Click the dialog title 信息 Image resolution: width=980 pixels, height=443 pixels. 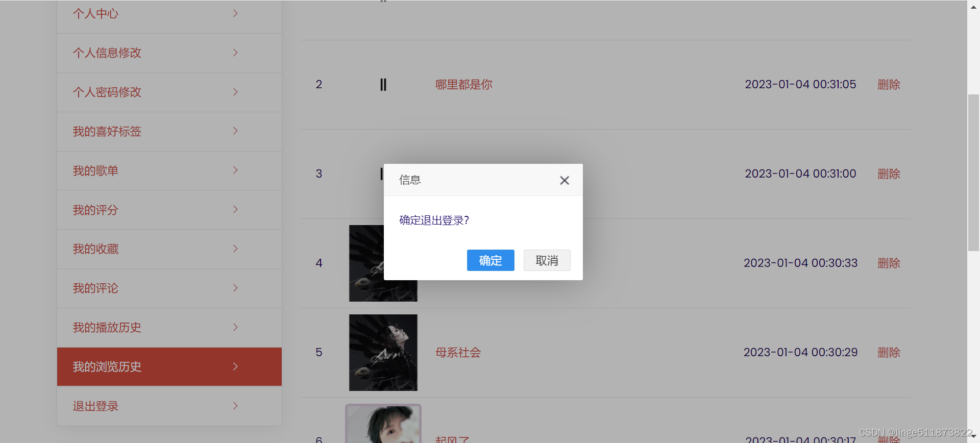pyautogui.click(x=410, y=180)
